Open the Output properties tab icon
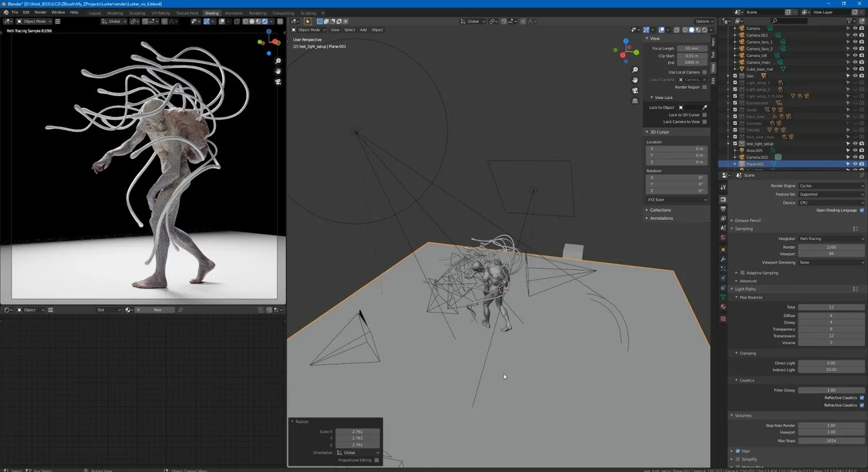 coord(723,209)
